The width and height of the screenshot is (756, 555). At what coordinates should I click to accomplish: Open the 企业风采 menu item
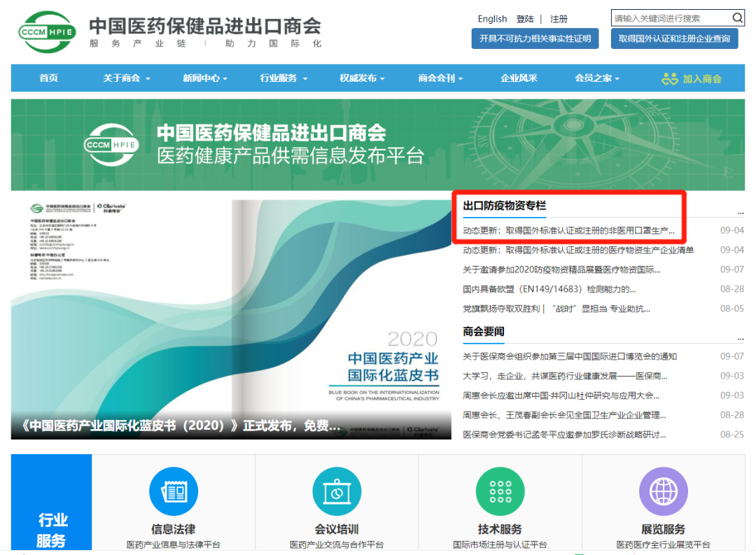pos(519,78)
